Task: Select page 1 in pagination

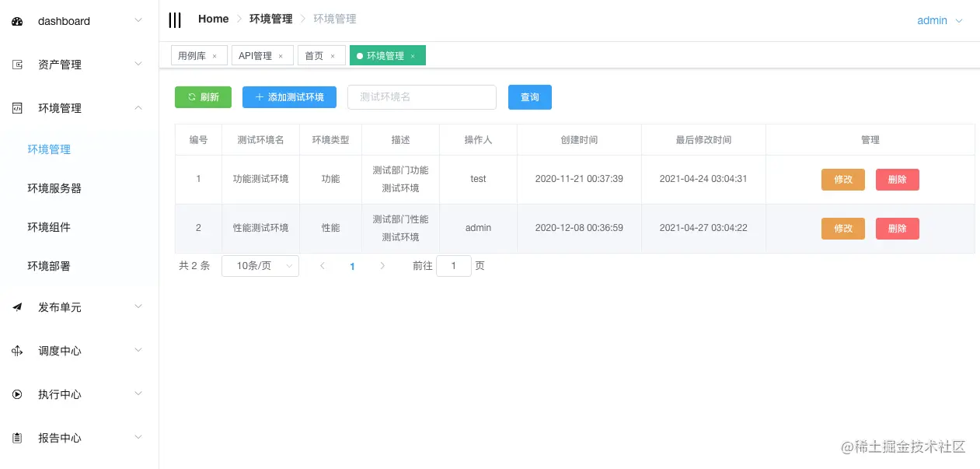Action: (352, 266)
